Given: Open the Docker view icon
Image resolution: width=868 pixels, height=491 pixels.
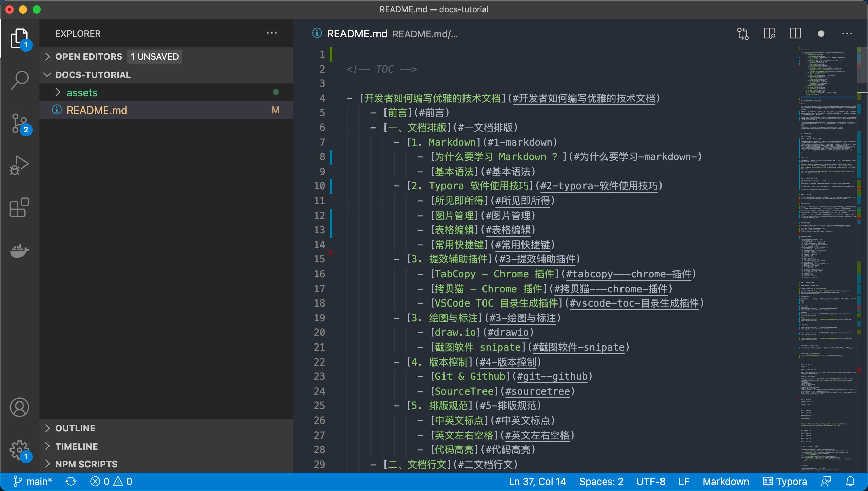Looking at the screenshot, I should (x=20, y=251).
